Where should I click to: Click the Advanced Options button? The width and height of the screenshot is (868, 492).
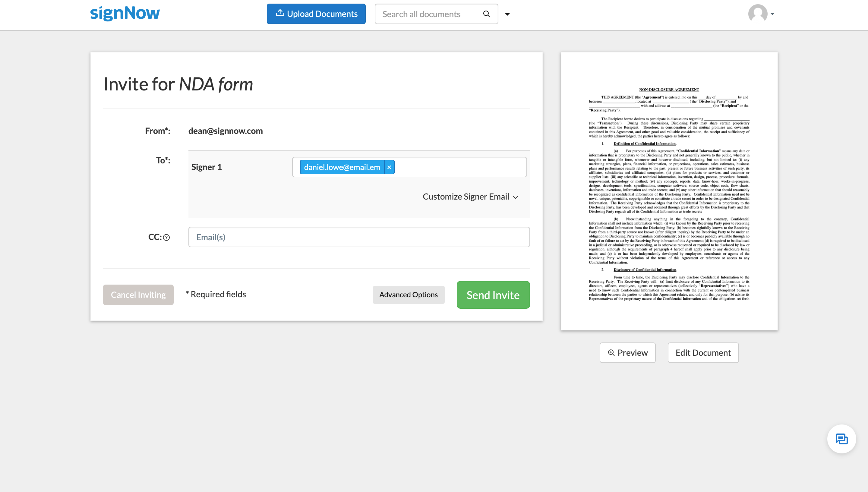[408, 295]
